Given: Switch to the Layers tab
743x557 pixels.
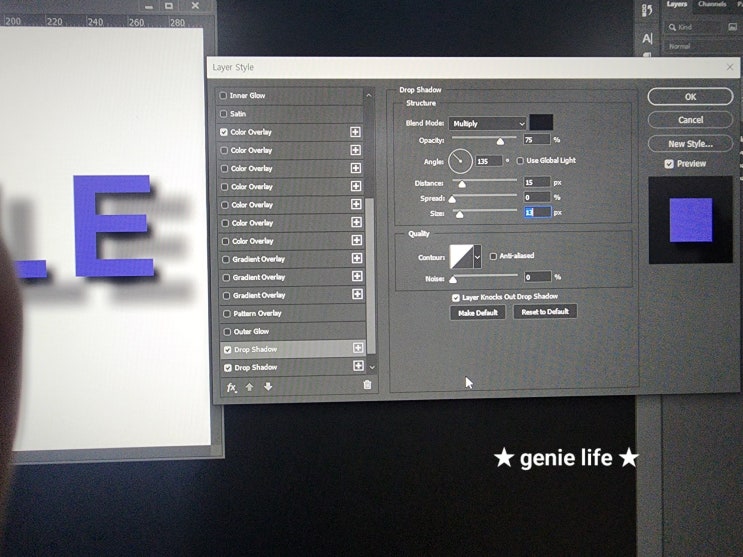Looking at the screenshot, I should pos(677,4).
